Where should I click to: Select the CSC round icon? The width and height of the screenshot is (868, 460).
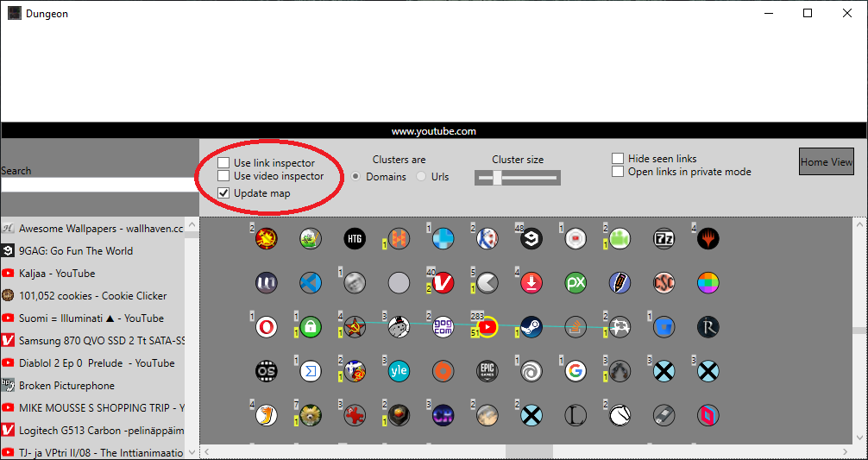click(664, 283)
